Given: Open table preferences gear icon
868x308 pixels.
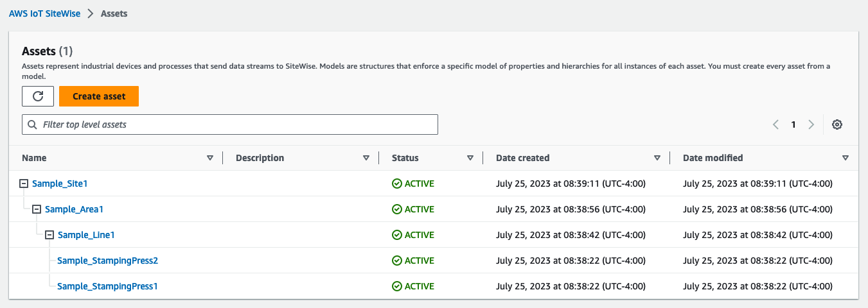Looking at the screenshot, I should click(837, 124).
